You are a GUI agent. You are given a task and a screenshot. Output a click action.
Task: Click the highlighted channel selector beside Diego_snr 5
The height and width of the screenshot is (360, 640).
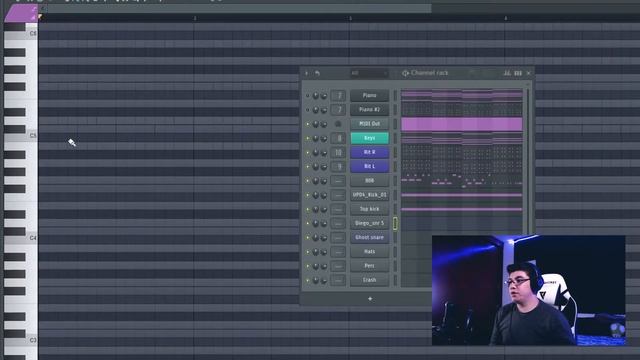click(395, 223)
